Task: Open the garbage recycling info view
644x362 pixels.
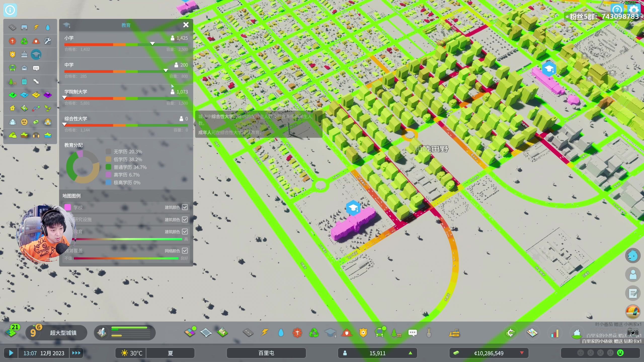Action: (24, 41)
